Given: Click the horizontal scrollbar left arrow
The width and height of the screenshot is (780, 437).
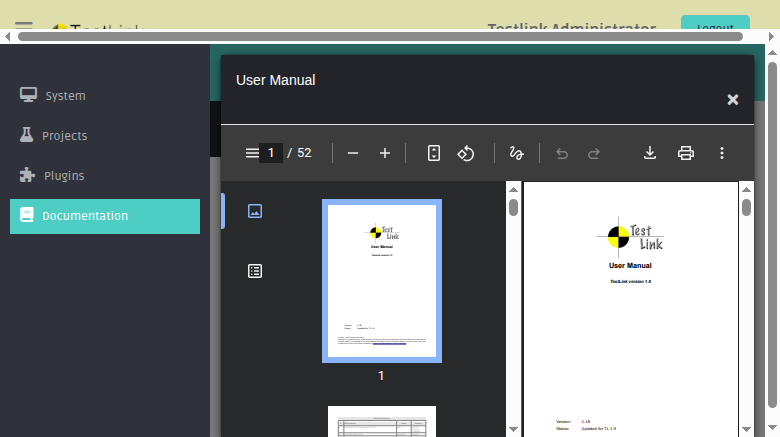Looking at the screenshot, I should click(x=7, y=36).
